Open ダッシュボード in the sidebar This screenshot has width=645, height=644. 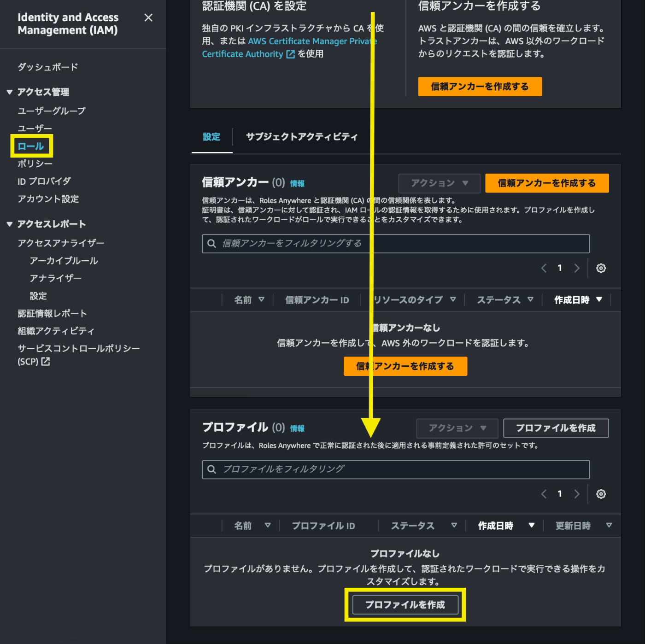(48, 67)
